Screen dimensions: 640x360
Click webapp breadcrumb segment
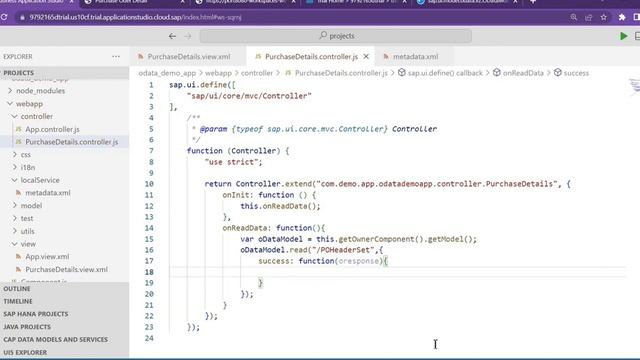click(218, 73)
